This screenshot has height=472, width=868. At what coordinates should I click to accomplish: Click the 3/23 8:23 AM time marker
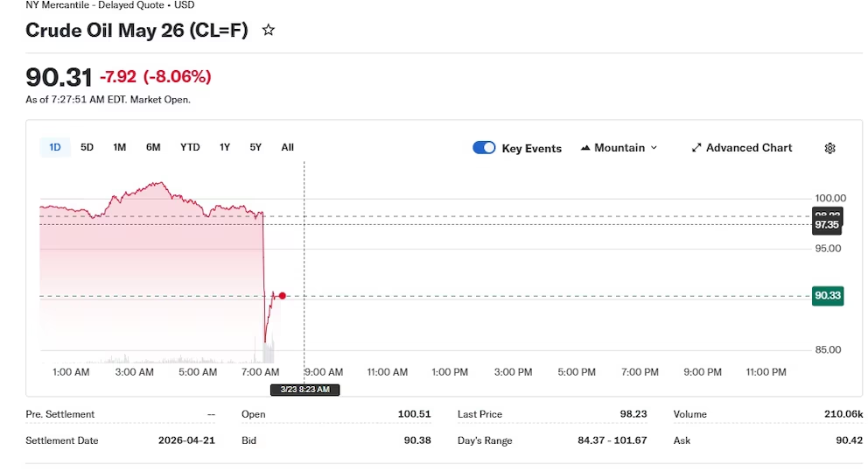[x=304, y=389]
